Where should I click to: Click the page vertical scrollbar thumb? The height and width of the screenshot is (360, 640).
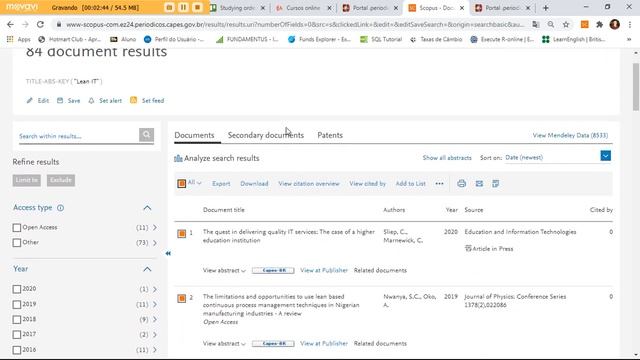coord(636,87)
